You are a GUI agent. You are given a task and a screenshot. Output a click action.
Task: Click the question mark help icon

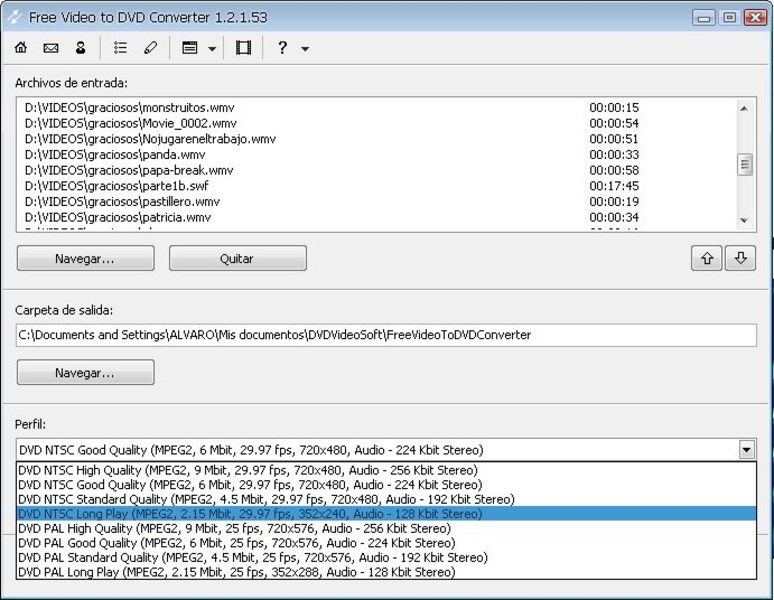pyautogui.click(x=282, y=48)
